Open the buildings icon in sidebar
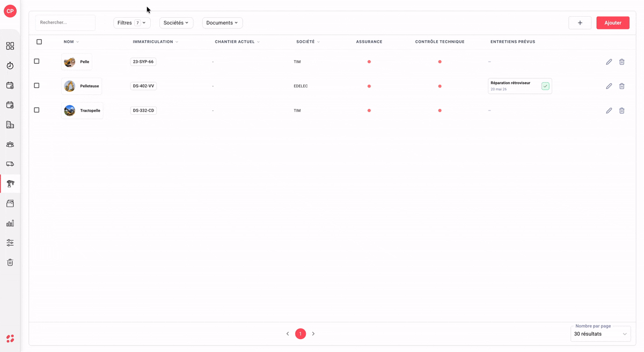Viewport: 644px width, 352px height. tap(10, 124)
